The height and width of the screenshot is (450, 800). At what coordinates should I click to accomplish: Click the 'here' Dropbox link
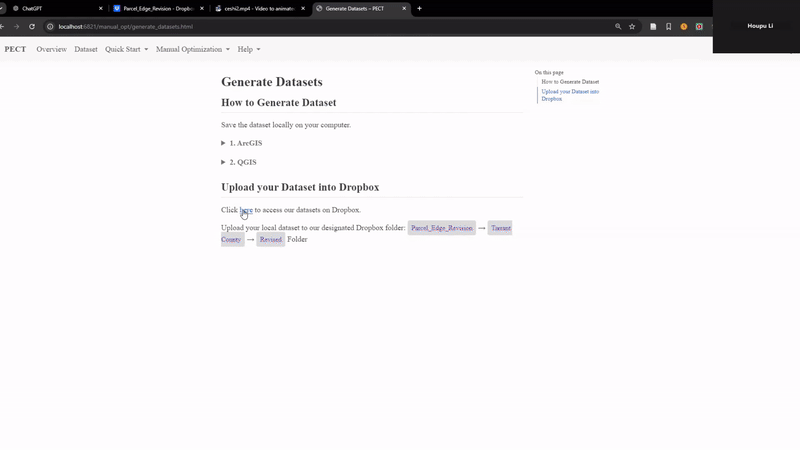246,210
